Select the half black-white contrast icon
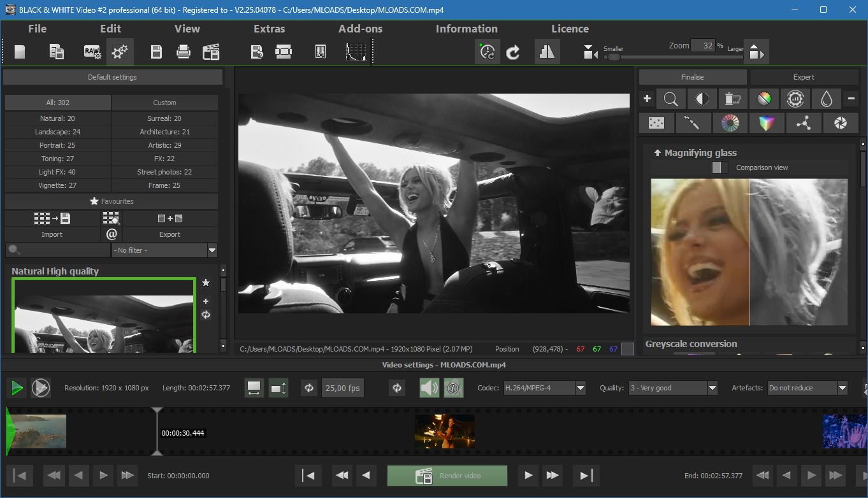 pyautogui.click(x=702, y=99)
